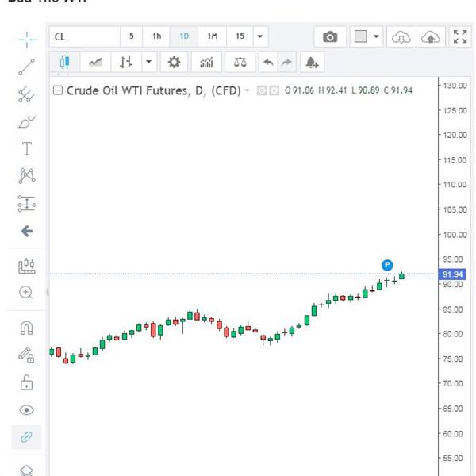Click the H 92.41 high value
476x476 pixels.
point(332,90)
